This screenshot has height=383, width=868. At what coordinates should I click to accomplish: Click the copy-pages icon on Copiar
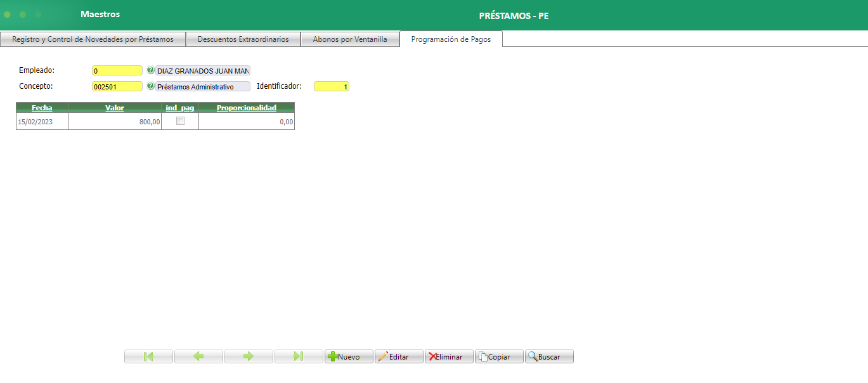(482, 356)
